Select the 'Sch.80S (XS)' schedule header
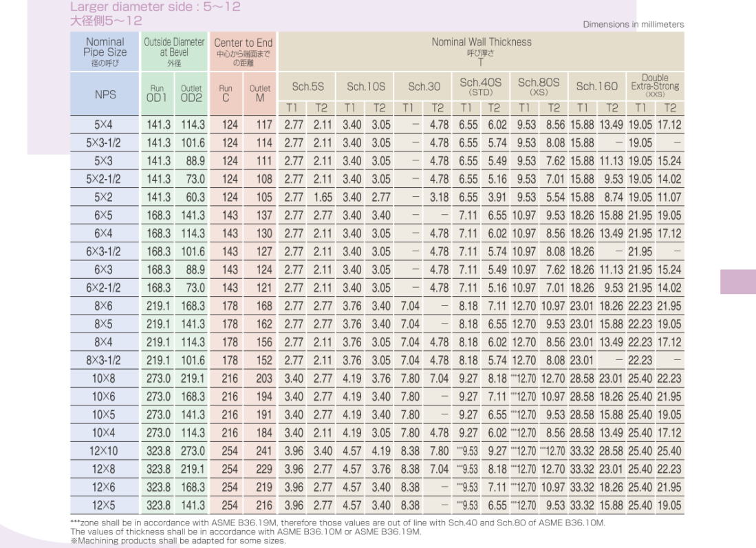Viewport: 756px width, 548px height. pos(539,87)
